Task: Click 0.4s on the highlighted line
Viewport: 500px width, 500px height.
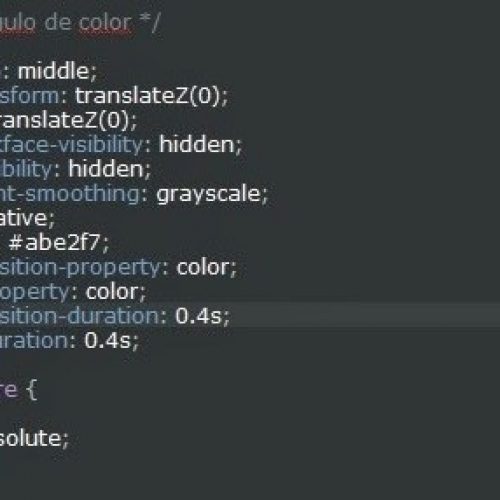Action: point(199,316)
